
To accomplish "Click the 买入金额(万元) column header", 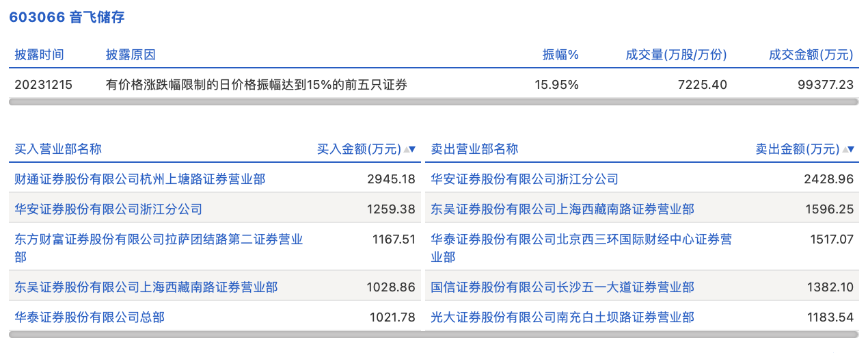I will coord(359,149).
